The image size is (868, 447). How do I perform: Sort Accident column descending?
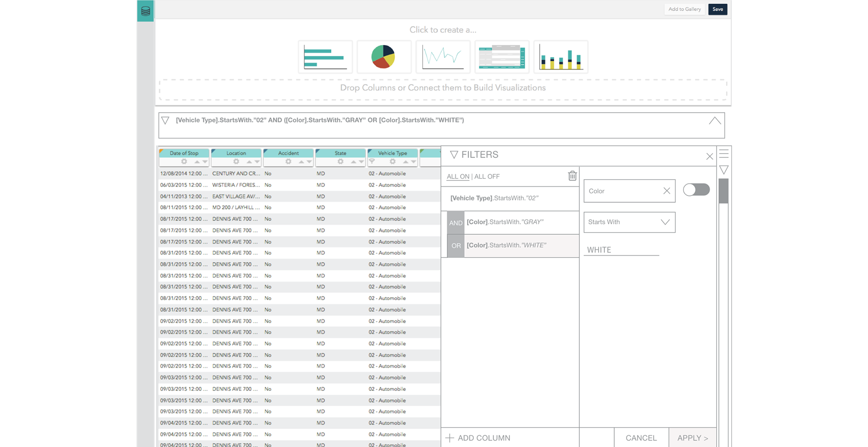coord(309,162)
